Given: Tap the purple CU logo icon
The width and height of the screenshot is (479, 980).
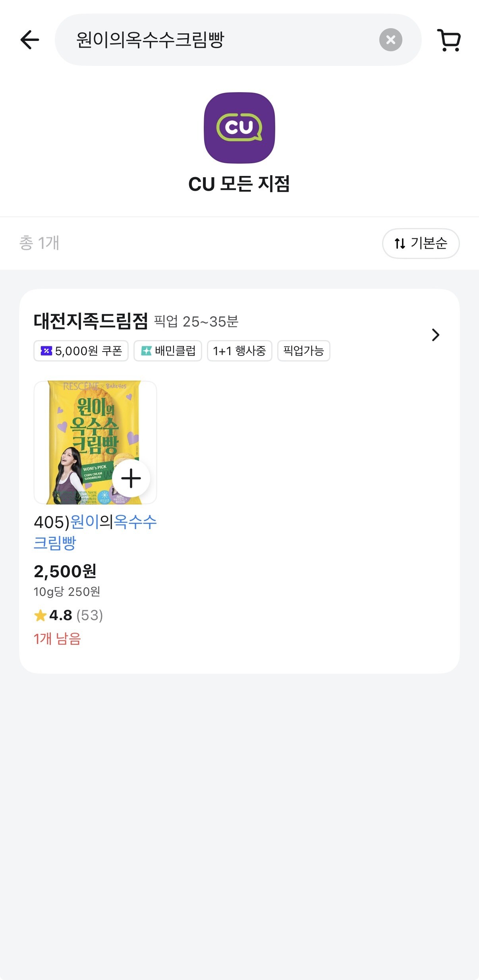Looking at the screenshot, I should tap(240, 128).
